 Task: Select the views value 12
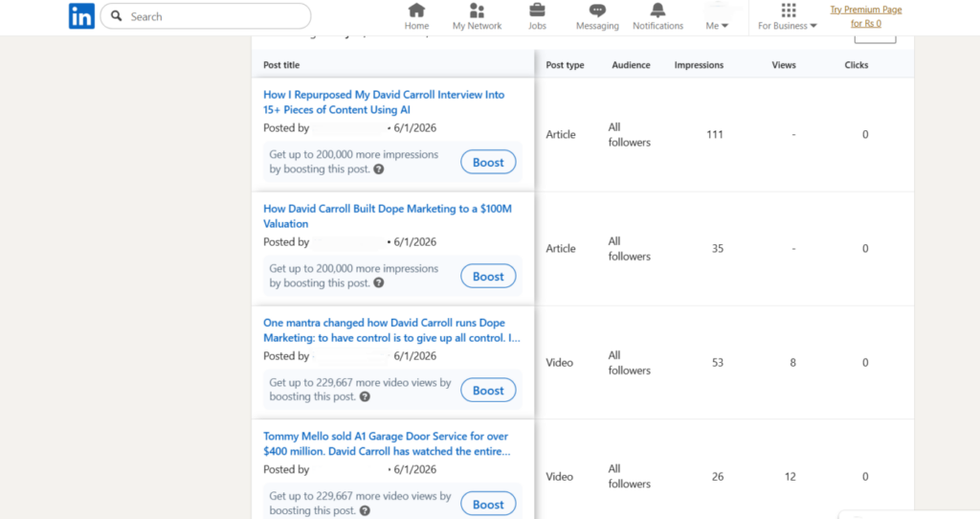[790, 477]
